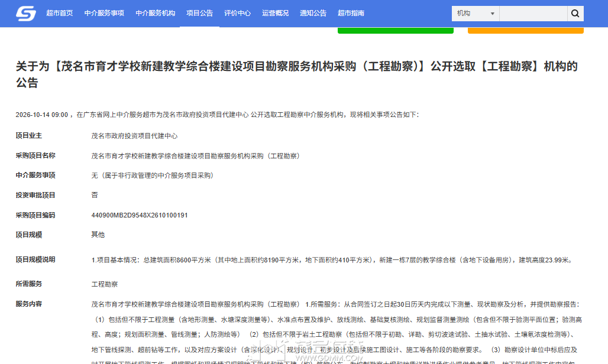Go to 超市首页 menu item
The width and height of the screenshot is (608, 364).
coord(59,13)
